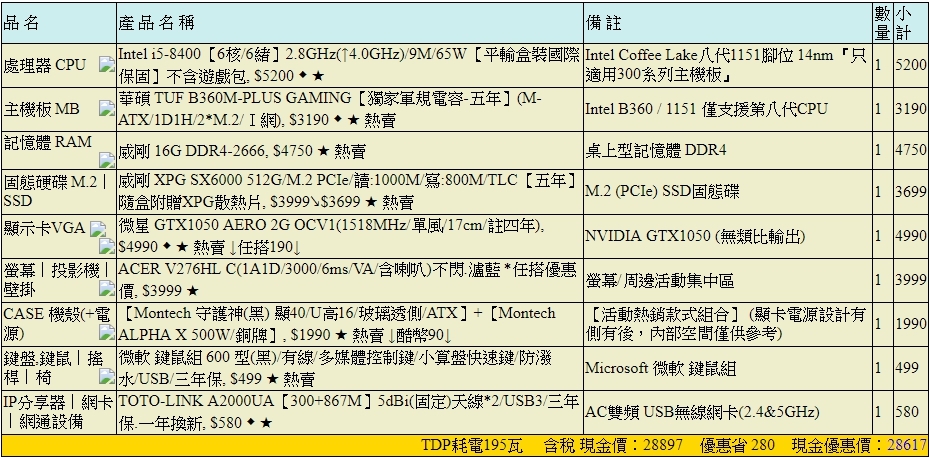Click the broken image icon in 鍵盤.鍵鼠 cell

107,376
